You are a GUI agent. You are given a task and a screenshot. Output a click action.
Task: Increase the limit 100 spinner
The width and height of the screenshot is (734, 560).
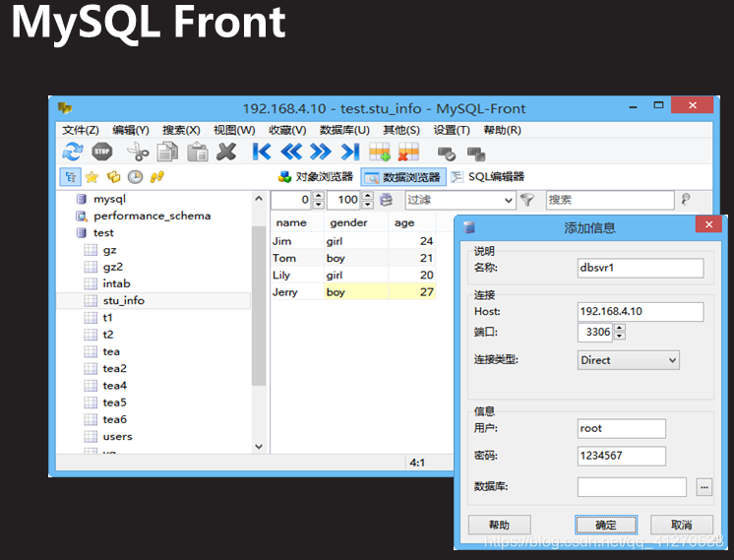coord(368,196)
